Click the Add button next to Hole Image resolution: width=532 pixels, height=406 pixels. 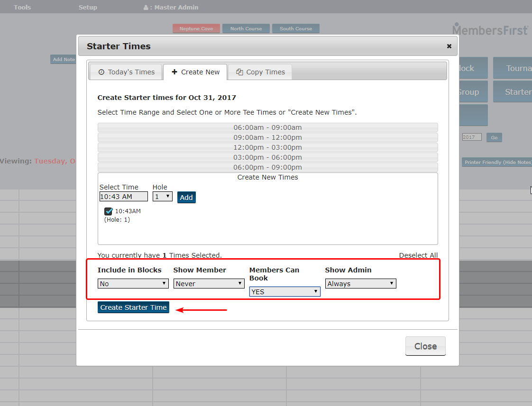tap(186, 197)
